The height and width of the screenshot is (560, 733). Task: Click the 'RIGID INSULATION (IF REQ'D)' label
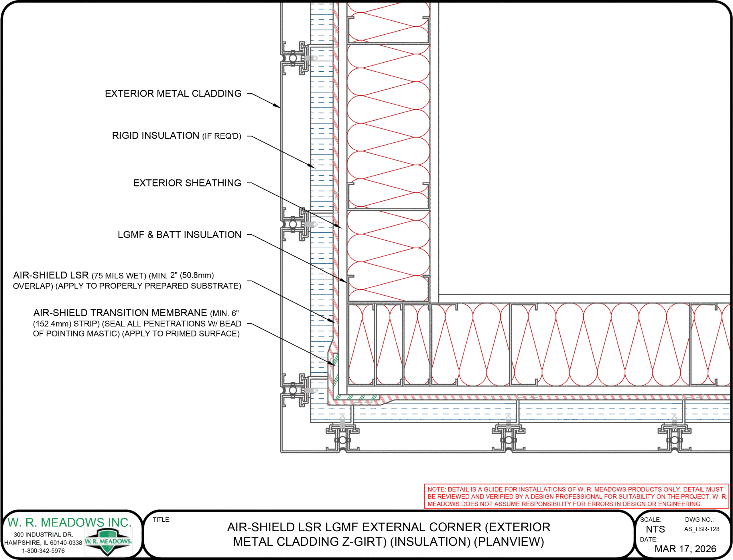[176, 136]
